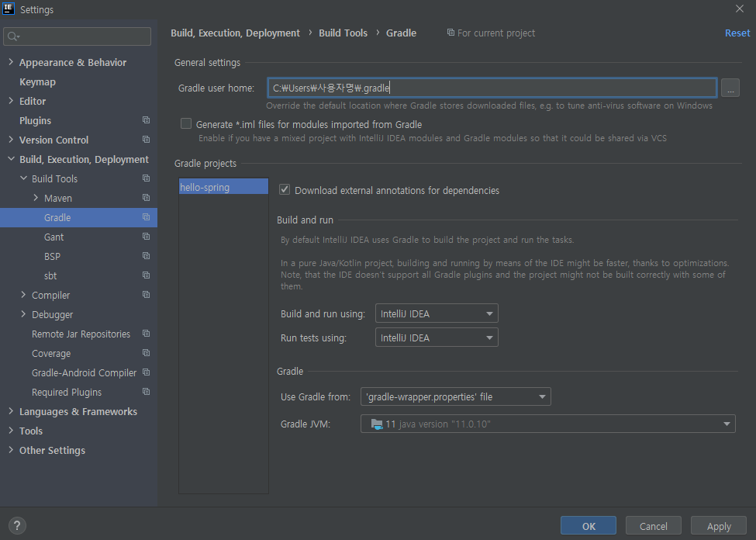Screen dimensions: 756x540
Task: Click the Apply button
Action: 718,526
